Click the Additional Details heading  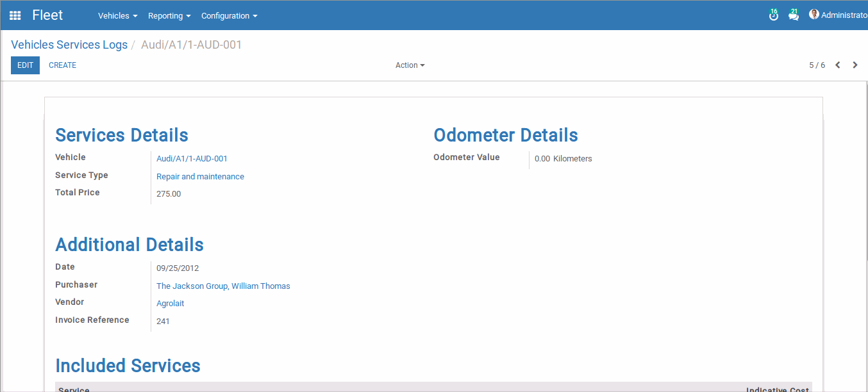[129, 245]
